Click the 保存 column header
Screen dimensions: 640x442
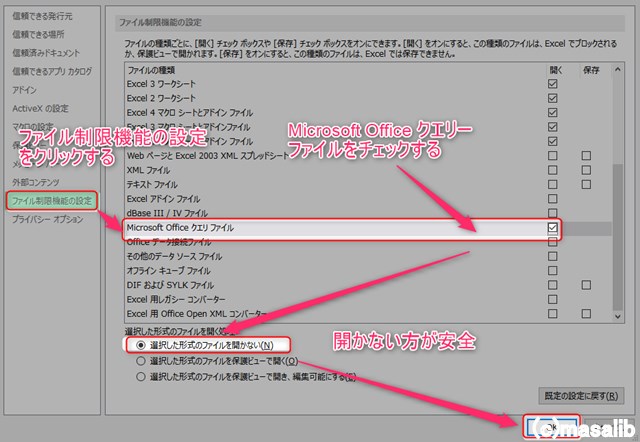[591, 70]
